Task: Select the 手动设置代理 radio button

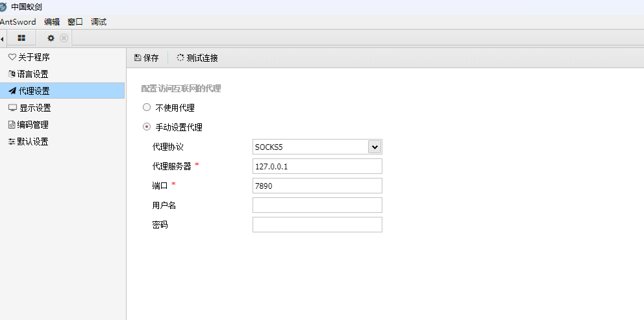Action: 147,127
